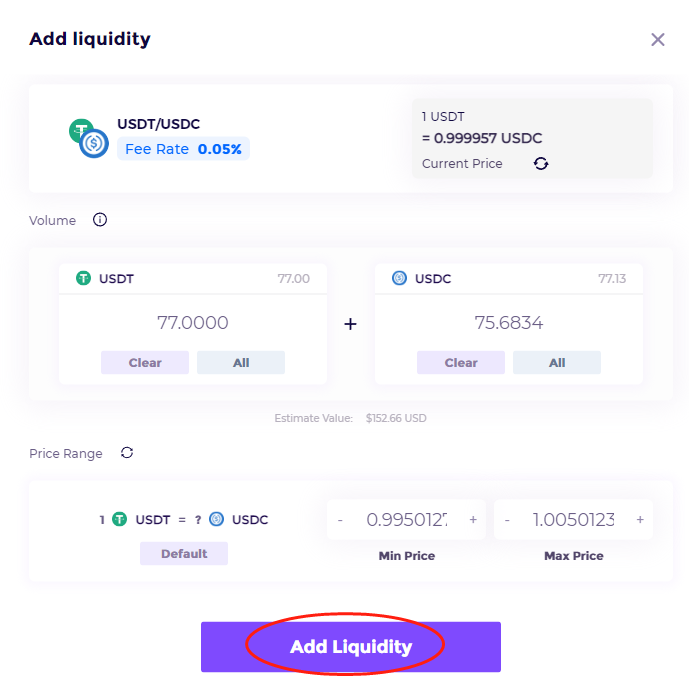The width and height of the screenshot is (689, 700).
Task: Click the USDT amount input field
Action: pos(193,323)
